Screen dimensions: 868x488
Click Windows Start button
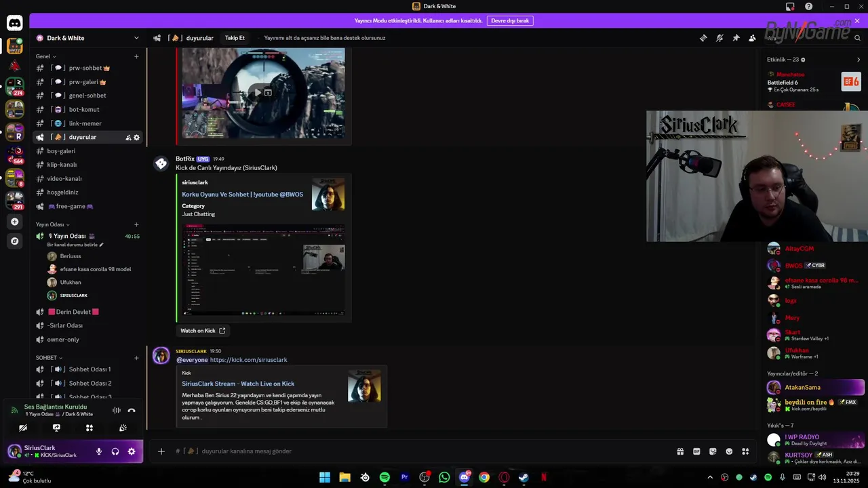pos(325,477)
